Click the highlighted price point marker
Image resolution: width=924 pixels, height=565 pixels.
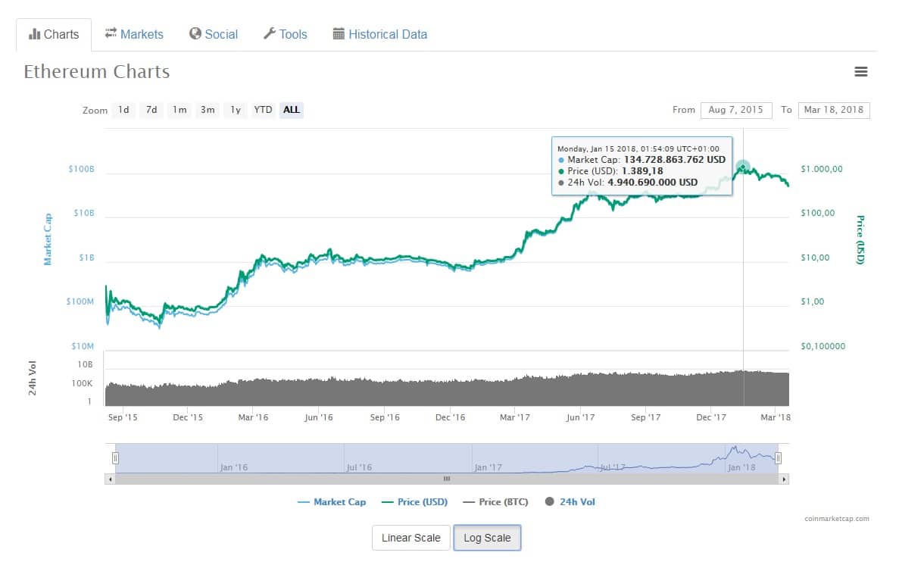743,167
